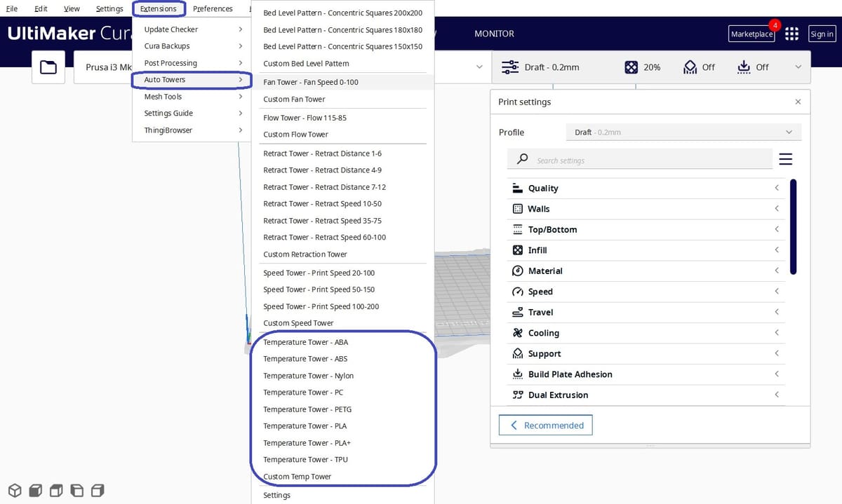This screenshot has height=504, width=842.
Task: Click the build plate adhesion icon in summary bar
Action: coord(744,67)
